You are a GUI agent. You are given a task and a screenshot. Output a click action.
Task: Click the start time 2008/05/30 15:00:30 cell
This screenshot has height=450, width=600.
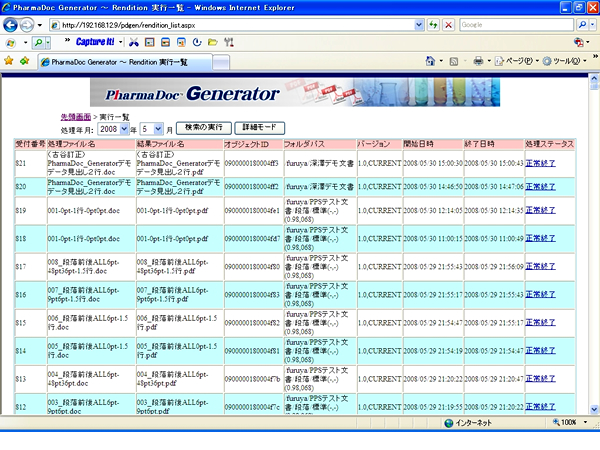[433, 163]
